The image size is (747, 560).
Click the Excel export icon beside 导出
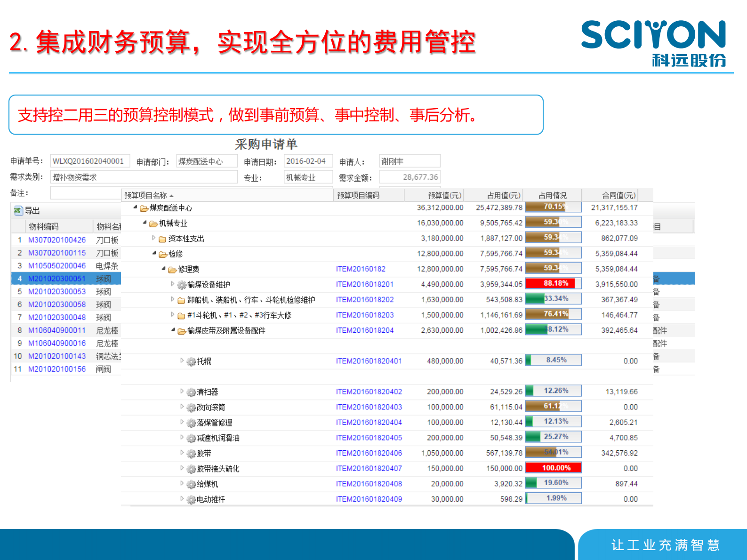pos(18,210)
